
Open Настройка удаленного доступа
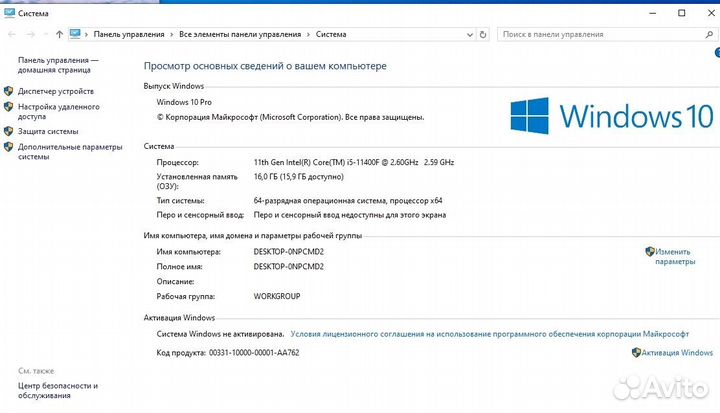click(x=58, y=111)
